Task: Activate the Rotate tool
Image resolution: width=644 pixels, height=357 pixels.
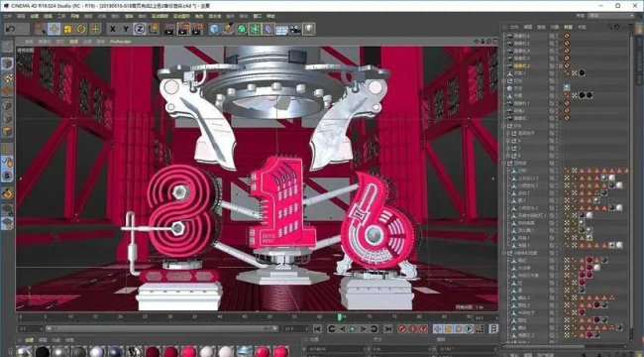Action: (81, 29)
